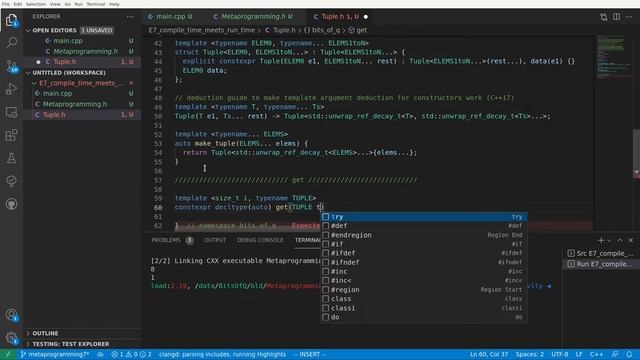The height and width of the screenshot is (360, 640).
Task: Click the publish-to-cloud icon in status bar
Action: pos(100,354)
